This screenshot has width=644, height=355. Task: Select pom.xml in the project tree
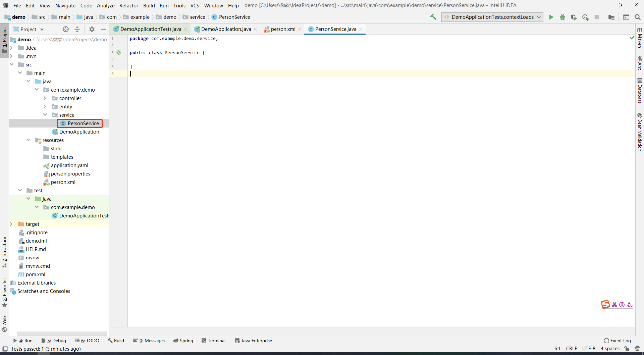pos(35,274)
